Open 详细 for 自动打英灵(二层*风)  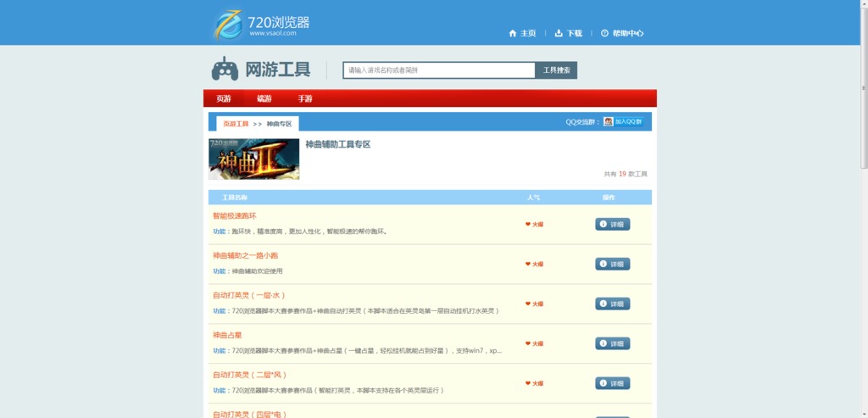pos(612,383)
